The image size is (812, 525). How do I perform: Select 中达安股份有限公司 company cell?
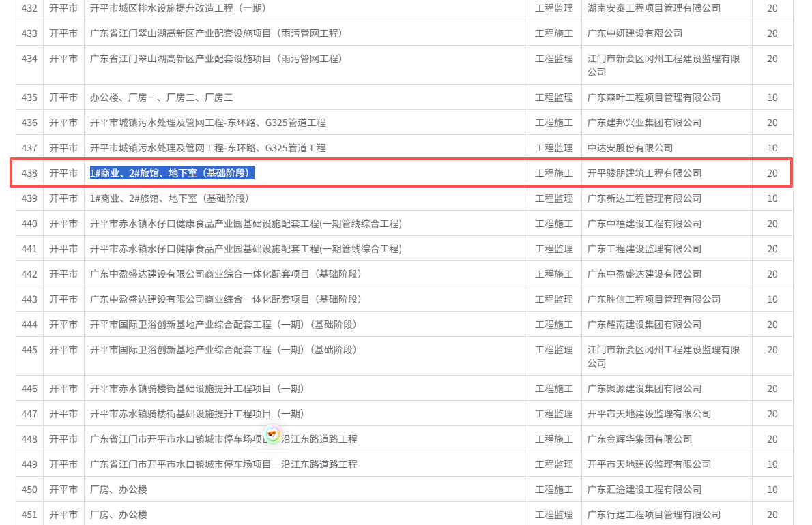(630, 148)
